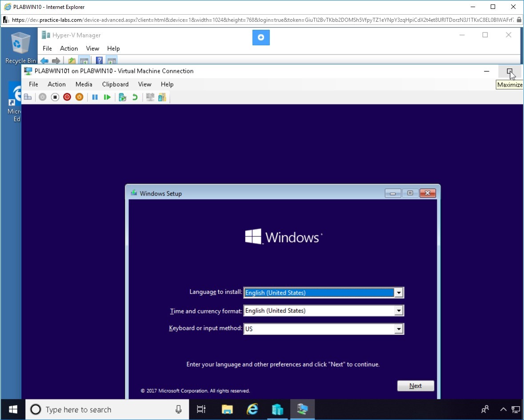Open the Language to install dropdown
524x420 pixels.
(324, 293)
